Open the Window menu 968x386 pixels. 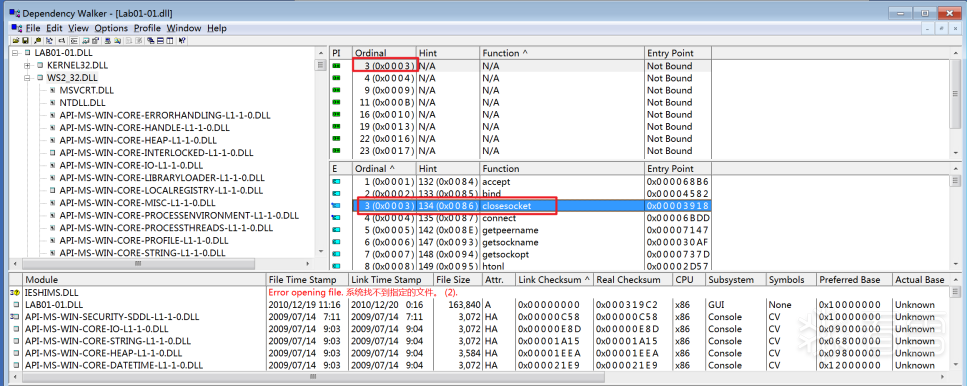(x=184, y=28)
